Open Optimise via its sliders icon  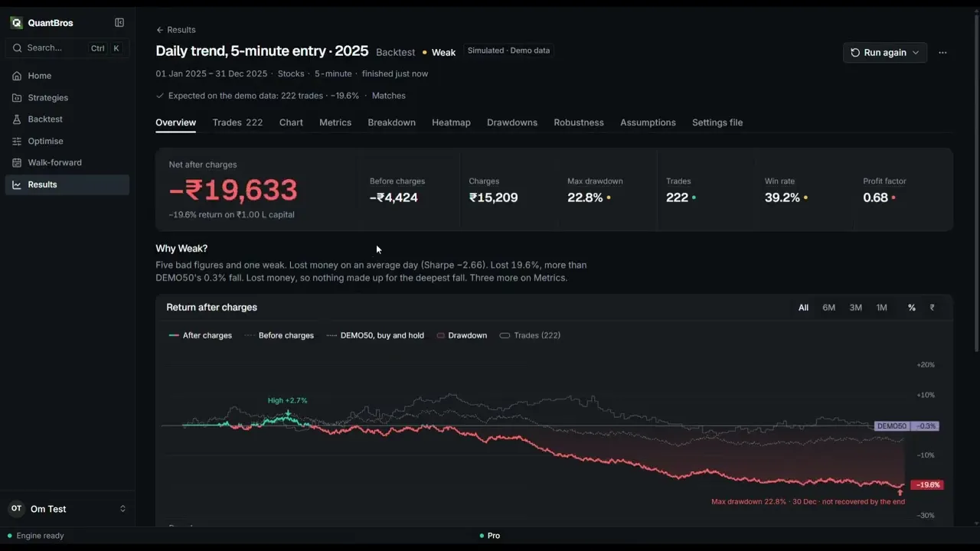pyautogui.click(x=17, y=142)
